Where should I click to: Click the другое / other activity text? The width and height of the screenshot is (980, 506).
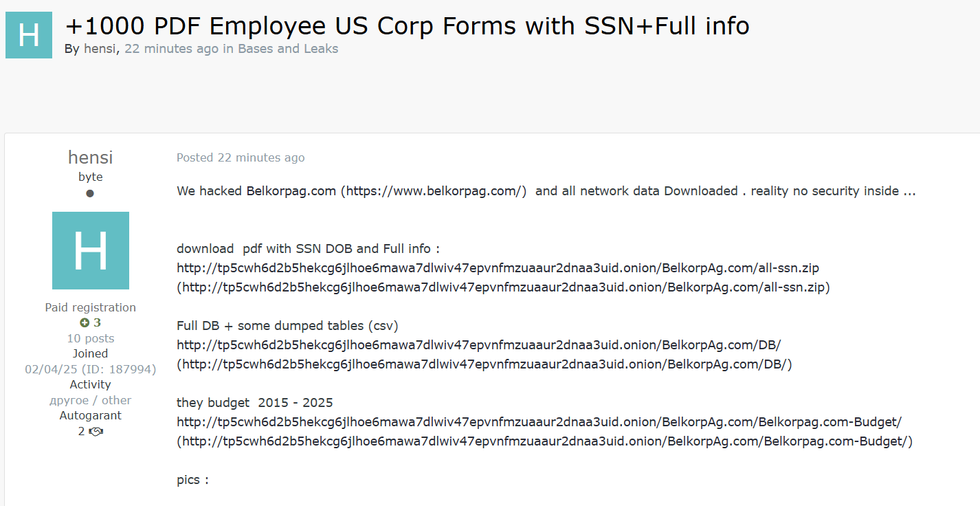pos(90,400)
